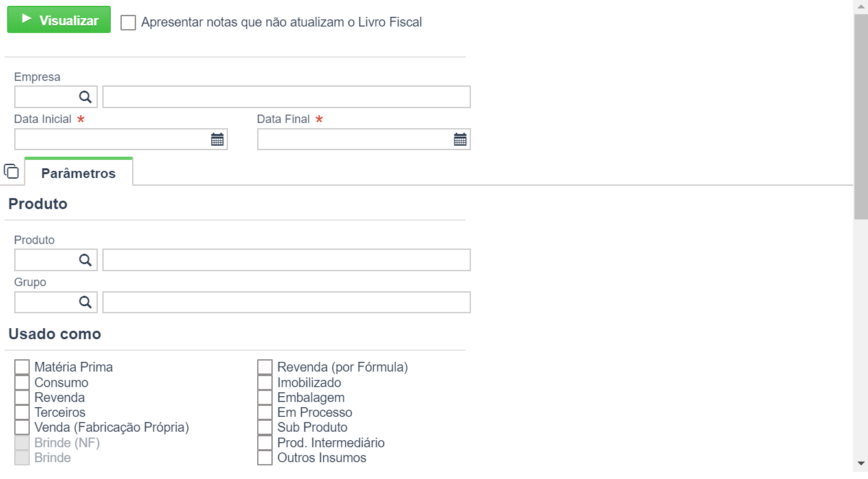Click the copy icon beside Parâmetros tab
Image resolution: width=868 pixels, height=479 pixels.
(x=11, y=172)
